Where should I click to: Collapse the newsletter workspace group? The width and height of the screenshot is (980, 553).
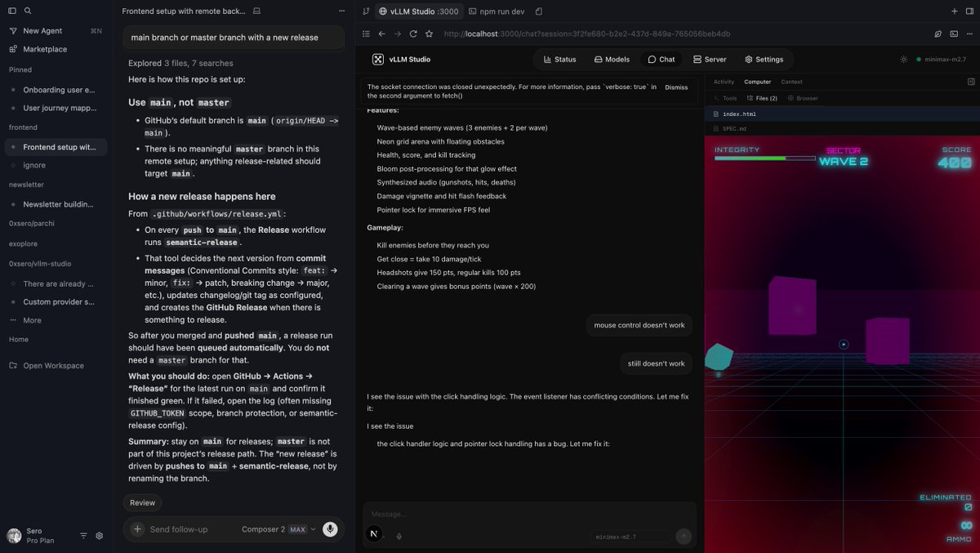(26, 185)
